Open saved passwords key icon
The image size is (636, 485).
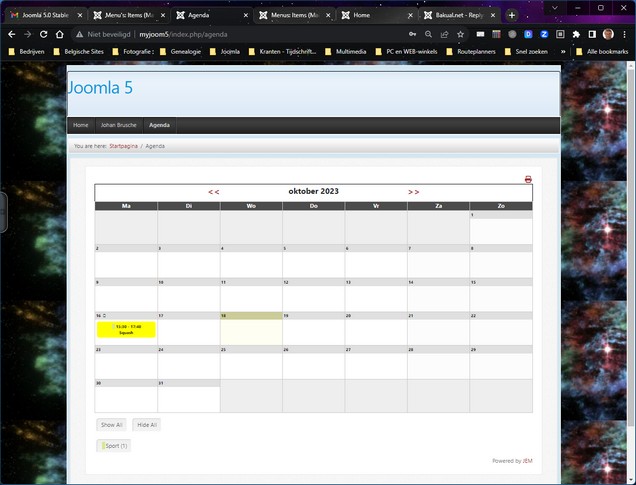pyautogui.click(x=413, y=34)
